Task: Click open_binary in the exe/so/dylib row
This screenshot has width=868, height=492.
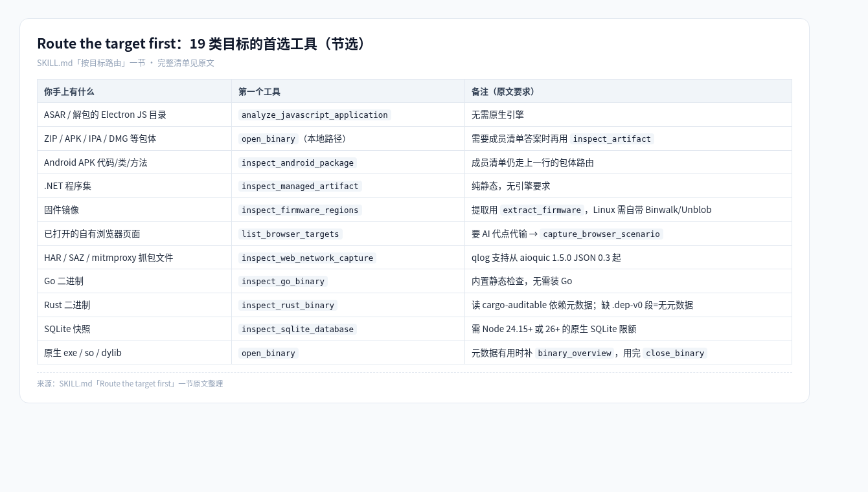Action: click(268, 353)
